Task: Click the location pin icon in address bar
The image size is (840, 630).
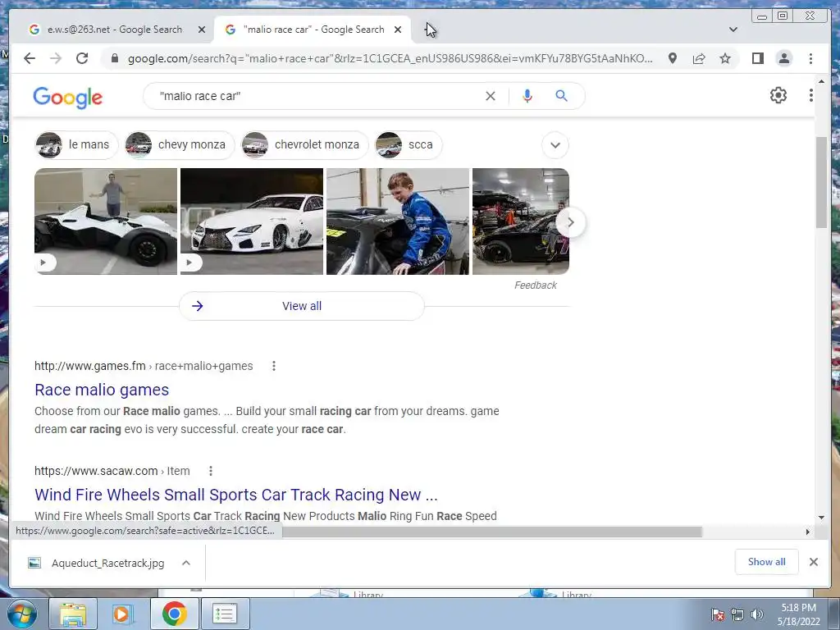Action: pos(673,58)
